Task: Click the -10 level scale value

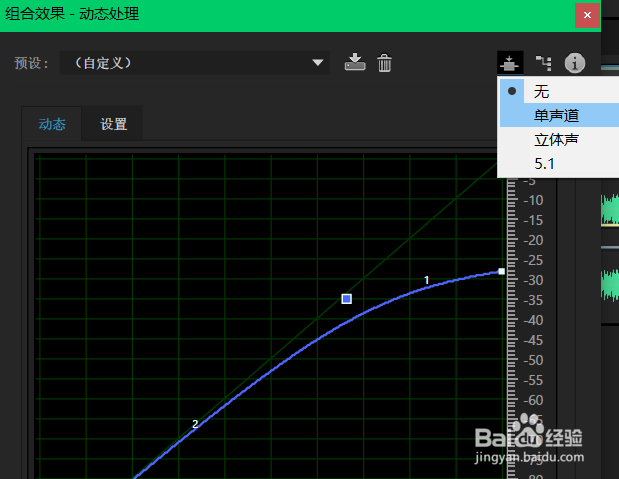Action: point(533,200)
